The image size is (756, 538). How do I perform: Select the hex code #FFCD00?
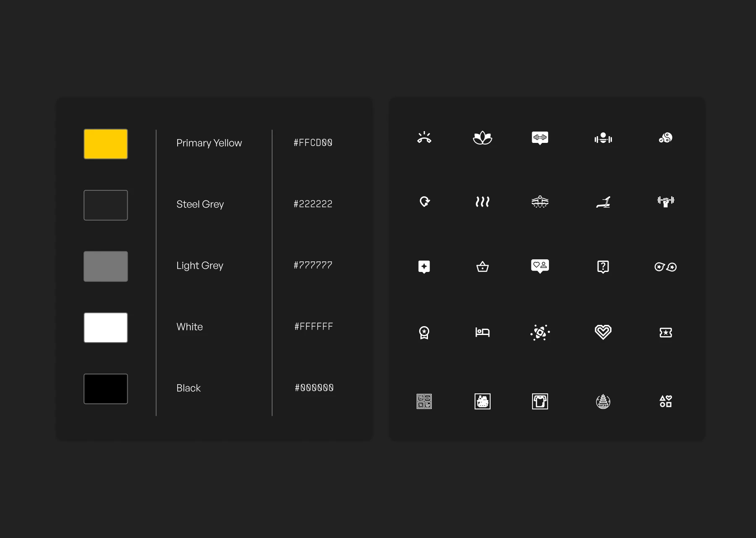313,143
